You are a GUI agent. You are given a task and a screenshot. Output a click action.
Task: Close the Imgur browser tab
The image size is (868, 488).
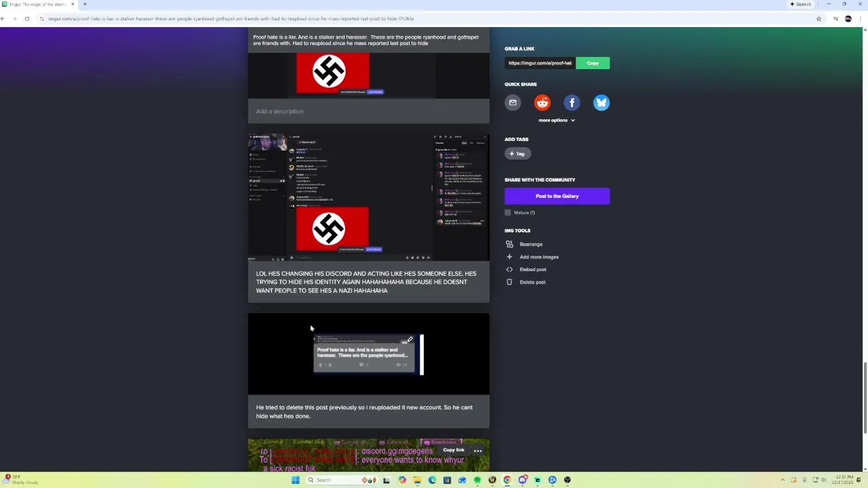click(73, 4)
